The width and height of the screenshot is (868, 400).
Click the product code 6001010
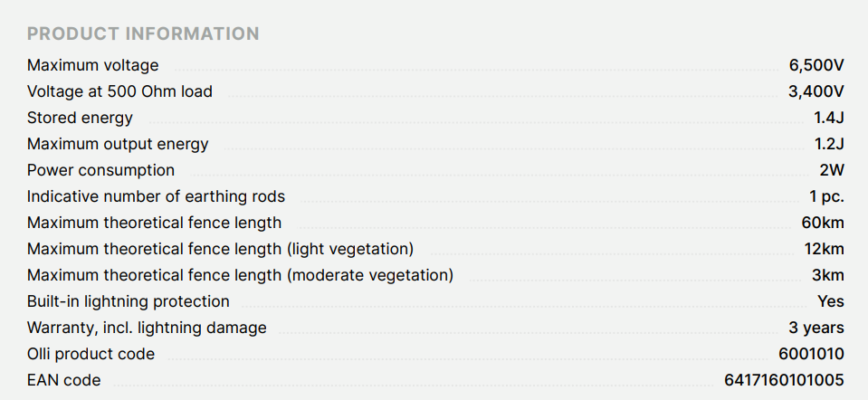[x=811, y=354]
